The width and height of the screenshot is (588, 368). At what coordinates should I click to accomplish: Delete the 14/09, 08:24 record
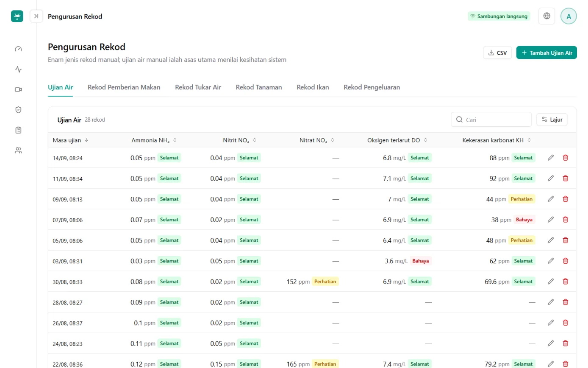(x=565, y=158)
